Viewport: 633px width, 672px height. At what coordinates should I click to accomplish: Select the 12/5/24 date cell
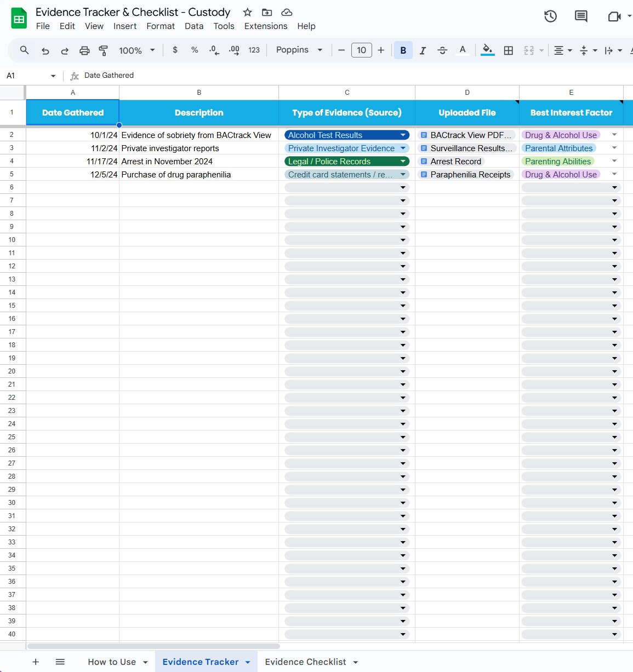[72, 174]
